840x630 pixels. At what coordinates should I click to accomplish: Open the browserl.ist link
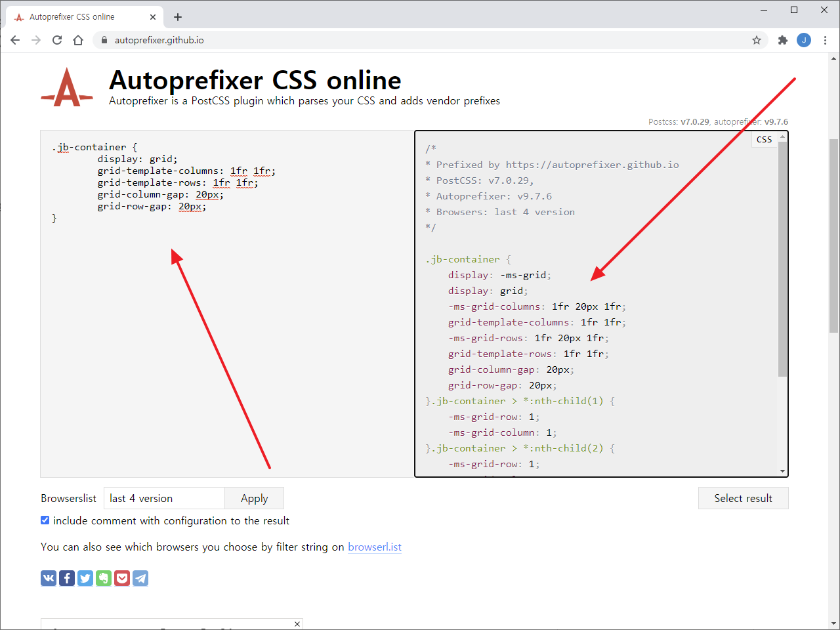point(375,547)
